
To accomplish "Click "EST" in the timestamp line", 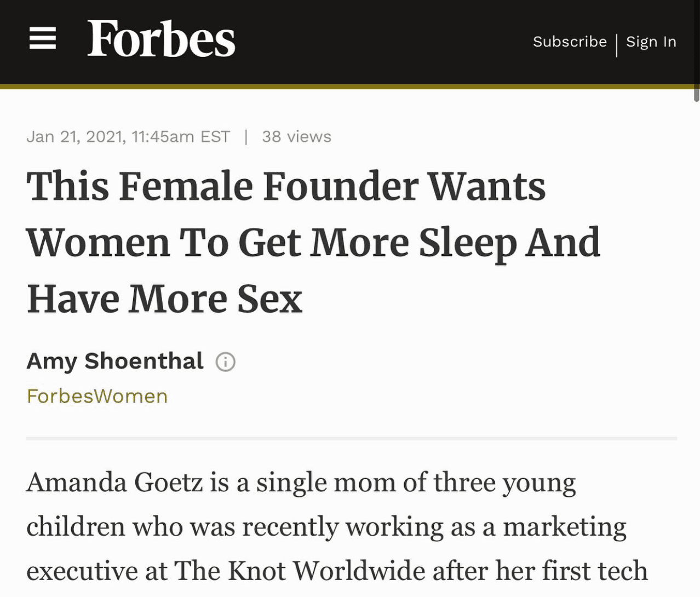I will [215, 136].
